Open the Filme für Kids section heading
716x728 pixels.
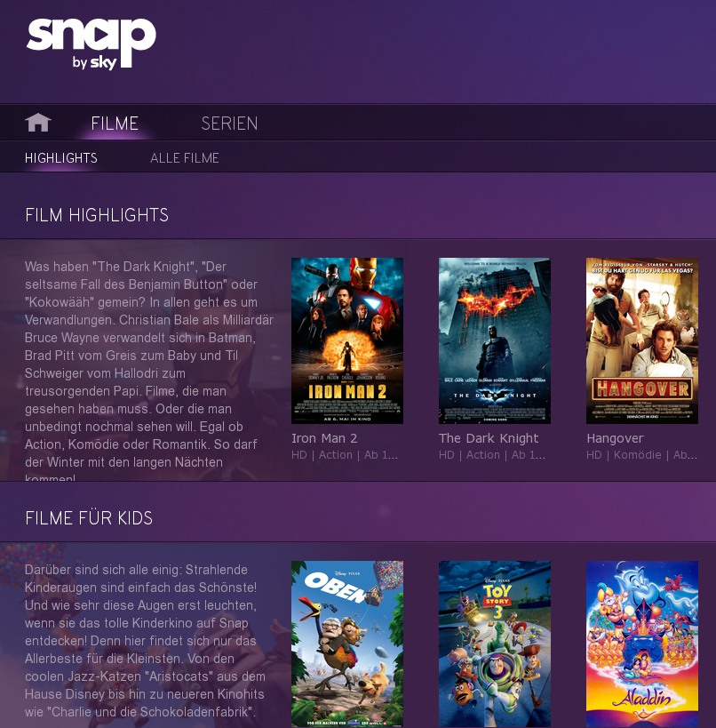(89, 518)
